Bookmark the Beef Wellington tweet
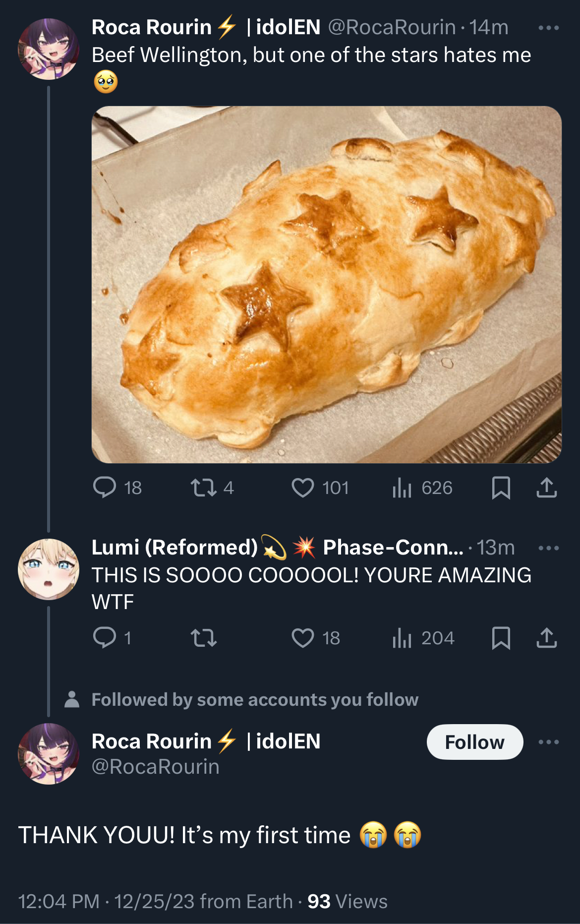This screenshot has height=924, width=580. coord(501,487)
